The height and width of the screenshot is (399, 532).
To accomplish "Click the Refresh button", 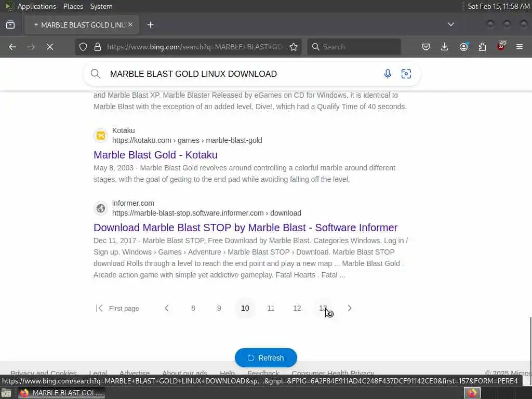I will pos(266,357).
